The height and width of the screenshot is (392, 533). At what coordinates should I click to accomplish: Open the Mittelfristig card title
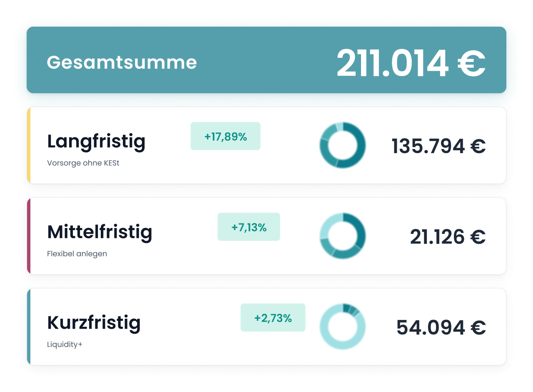100,232
